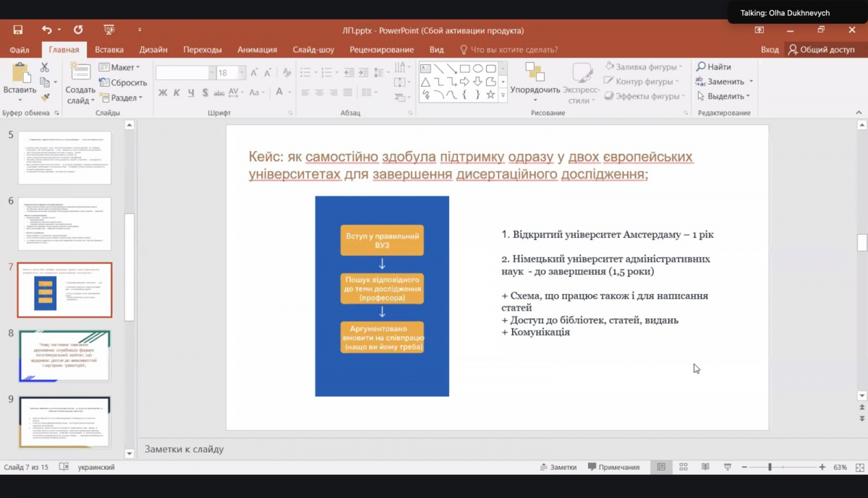Click the Save icon in quick access toolbar
Viewport: 868px width, 498px height.
[18, 30]
